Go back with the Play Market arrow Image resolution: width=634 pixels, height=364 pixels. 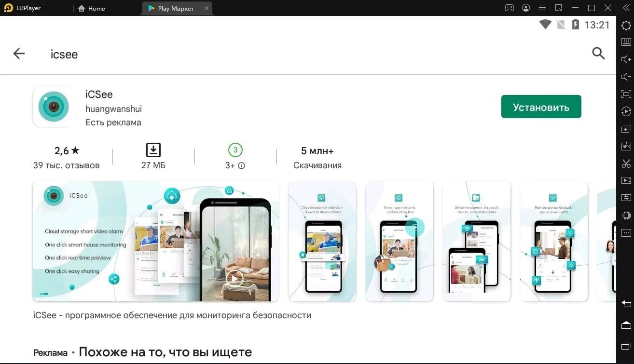[19, 54]
